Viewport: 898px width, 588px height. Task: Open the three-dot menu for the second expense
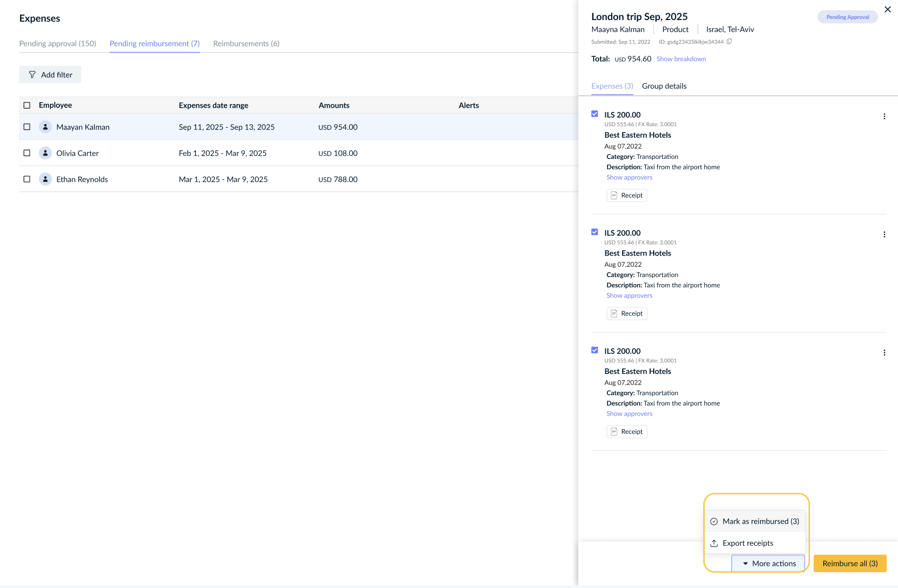884,235
